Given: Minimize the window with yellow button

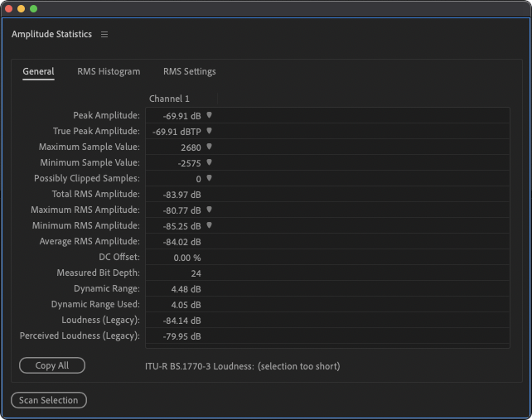Looking at the screenshot, I should 21,8.
